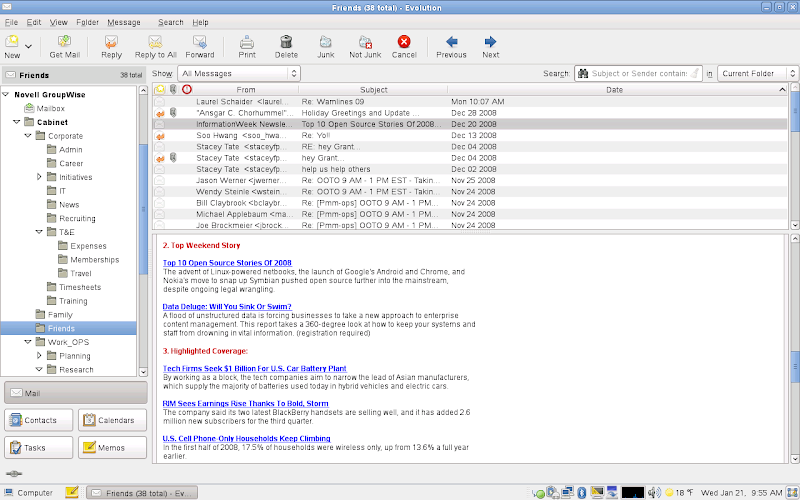Screen dimensions: 800x500
Task: Click the Not Junk icon
Action: [365, 41]
